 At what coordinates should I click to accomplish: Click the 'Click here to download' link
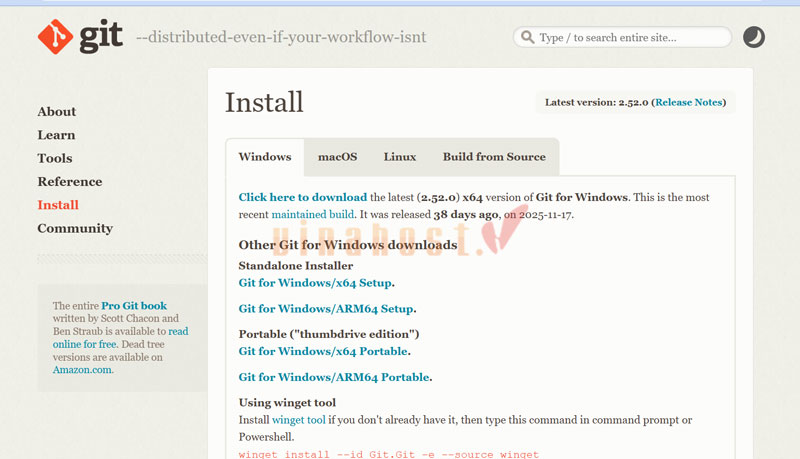click(x=303, y=198)
